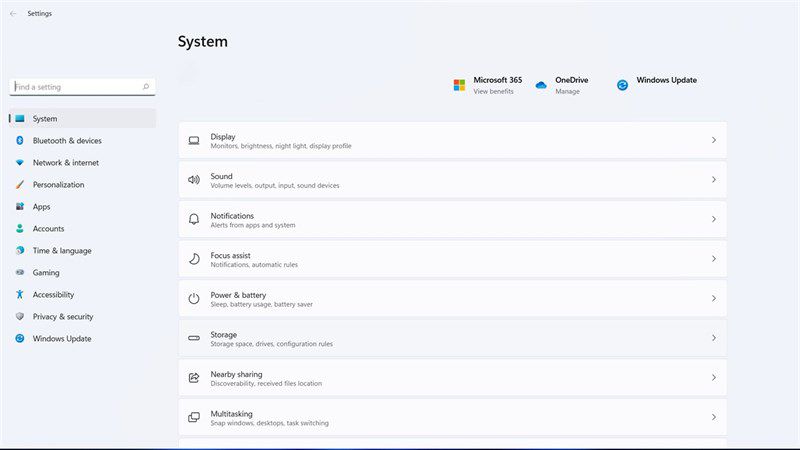
Task: Click View benefits under Microsoft 365
Action: pos(493,91)
